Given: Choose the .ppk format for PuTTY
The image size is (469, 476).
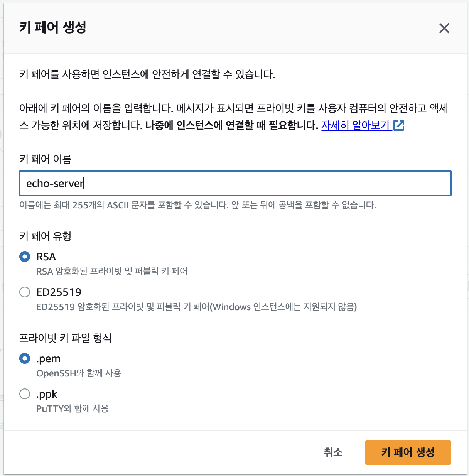Looking at the screenshot, I should click(x=24, y=394).
